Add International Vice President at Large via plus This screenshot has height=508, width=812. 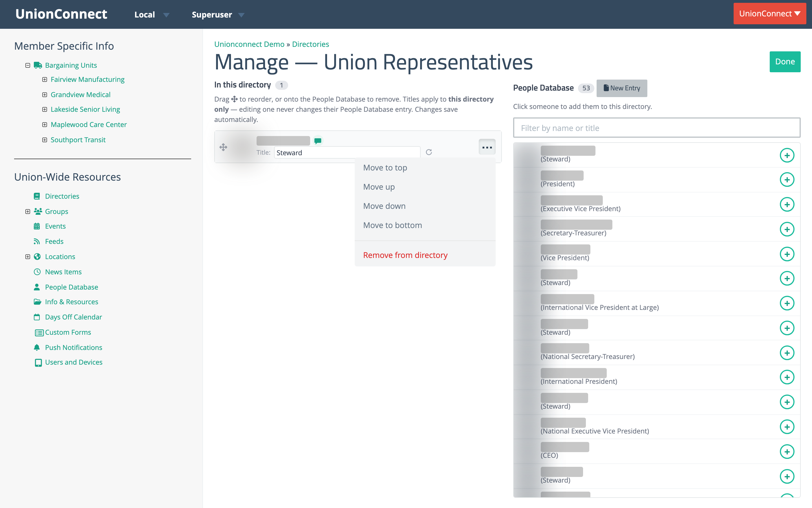[x=787, y=303]
